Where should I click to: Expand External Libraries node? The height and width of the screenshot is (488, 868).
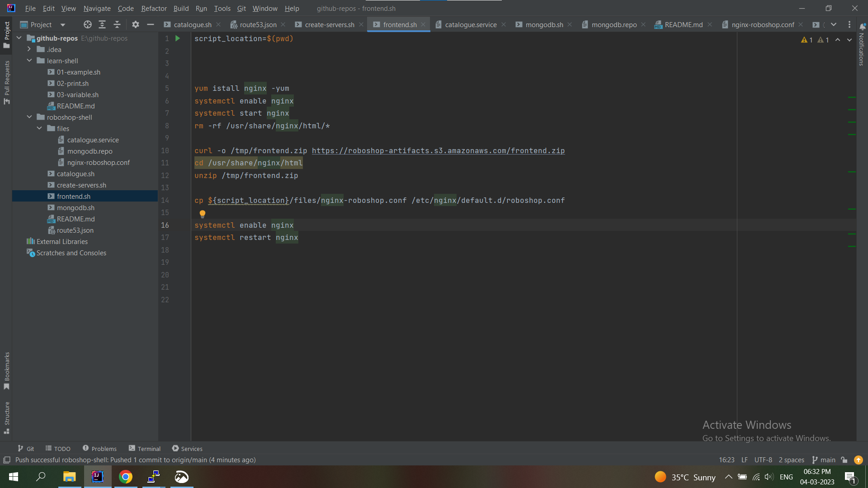click(62, 242)
